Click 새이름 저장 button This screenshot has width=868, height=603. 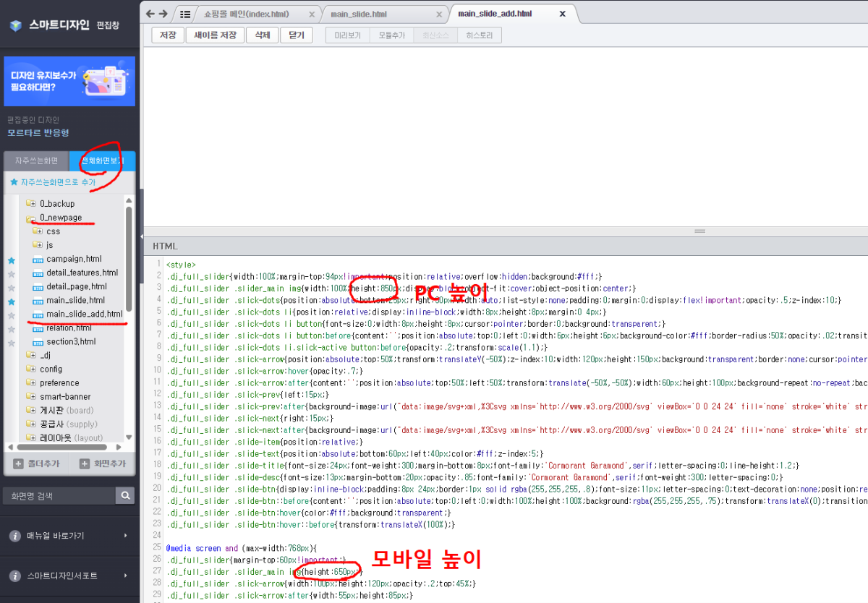click(x=215, y=35)
